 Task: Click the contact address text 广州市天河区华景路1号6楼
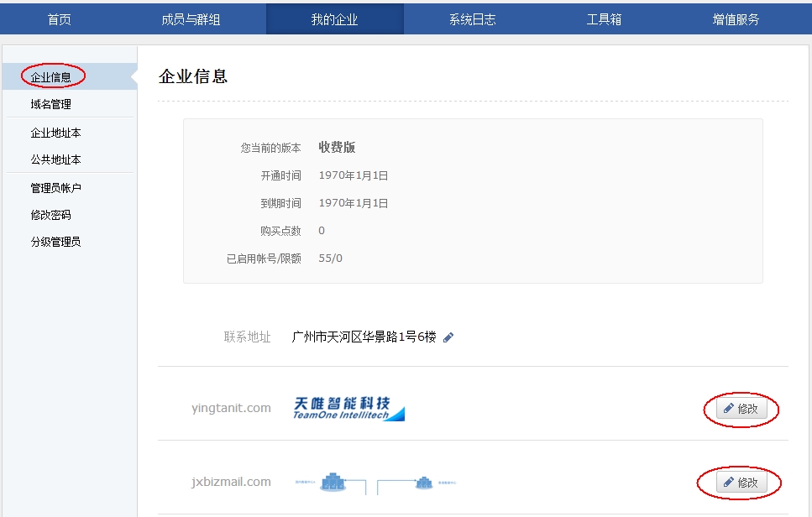364,337
